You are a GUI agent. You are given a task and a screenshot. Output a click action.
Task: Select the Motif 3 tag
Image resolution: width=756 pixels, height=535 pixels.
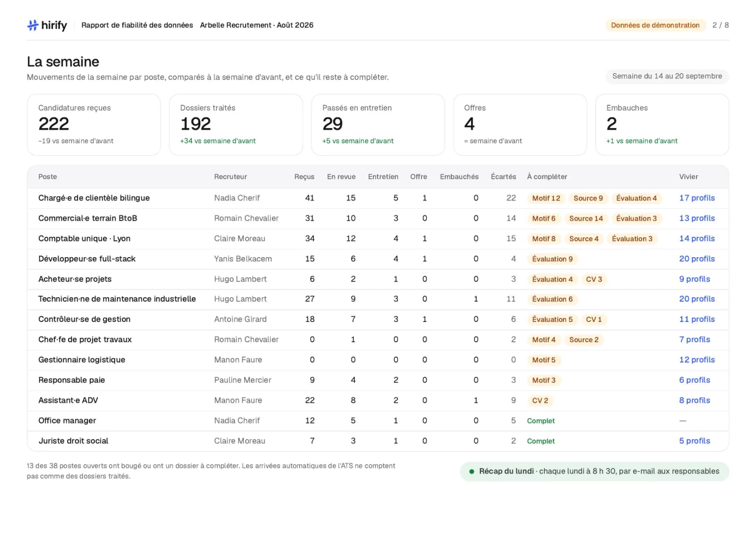(x=544, y=381)
